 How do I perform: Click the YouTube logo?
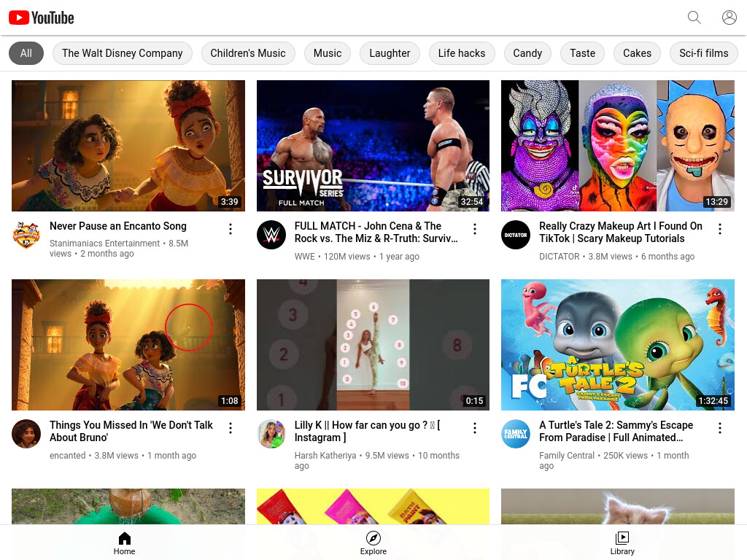coord(42,17)
